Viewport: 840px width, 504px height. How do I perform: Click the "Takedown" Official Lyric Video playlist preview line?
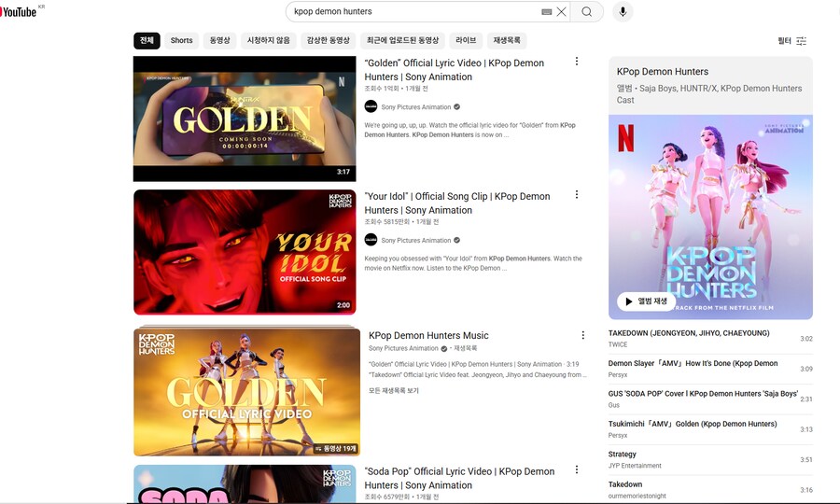click(x=477, y=375)
